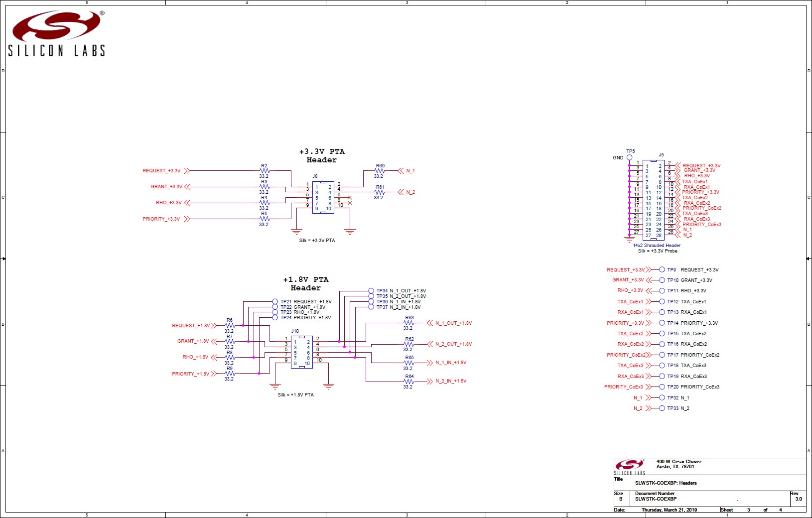Image resolution: width=812 pixels, height=518 pixels.
Task: Select the revision value "3.0"
Action: tap(799, 499)
